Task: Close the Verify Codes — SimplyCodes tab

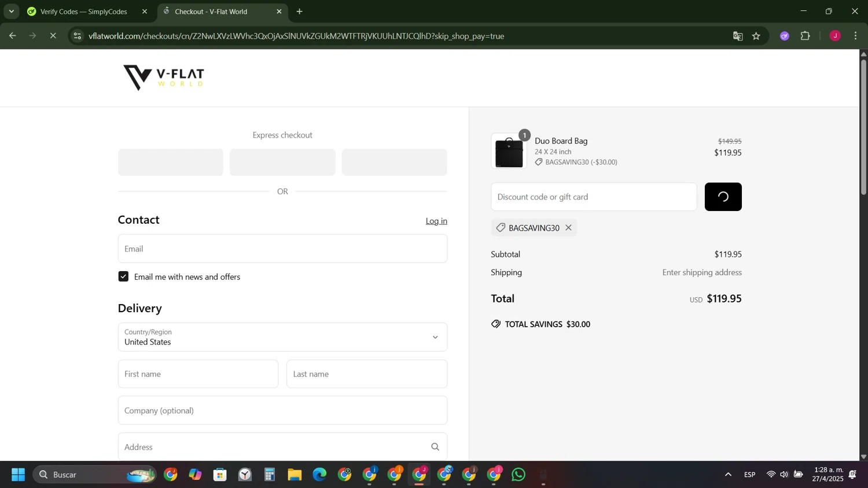Action: pos(145,12)
